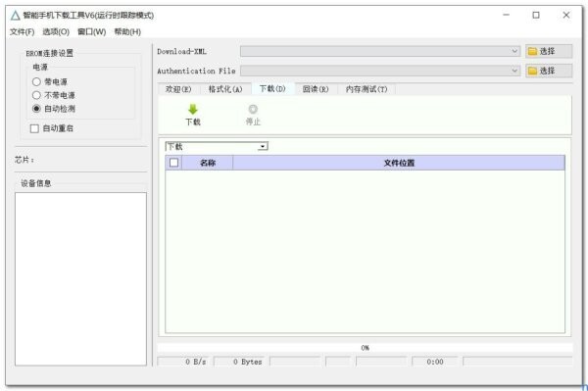
Task: Click the 文件位置 column header
Action: point(399,163)
